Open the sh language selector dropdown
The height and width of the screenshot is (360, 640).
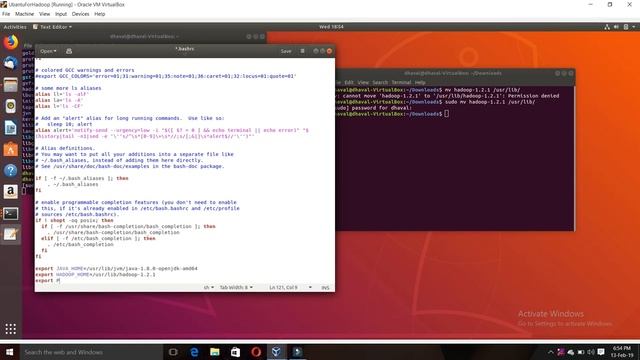[x=209, y=288]
